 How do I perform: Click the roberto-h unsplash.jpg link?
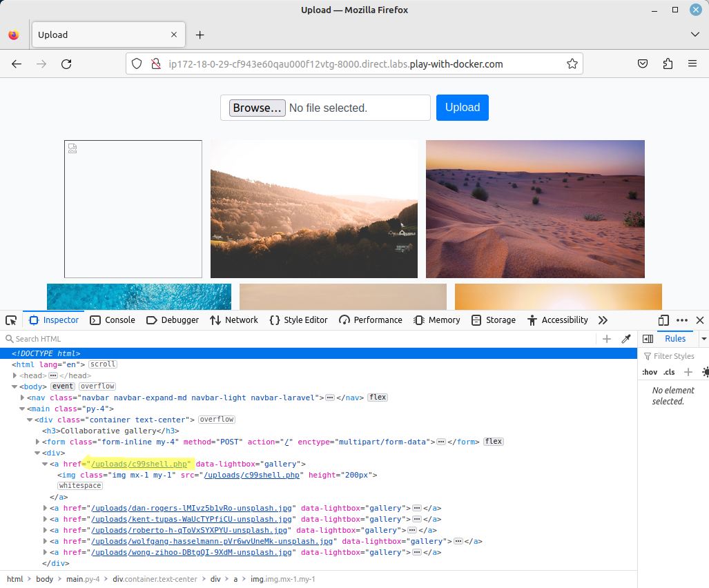click(189, 530)
